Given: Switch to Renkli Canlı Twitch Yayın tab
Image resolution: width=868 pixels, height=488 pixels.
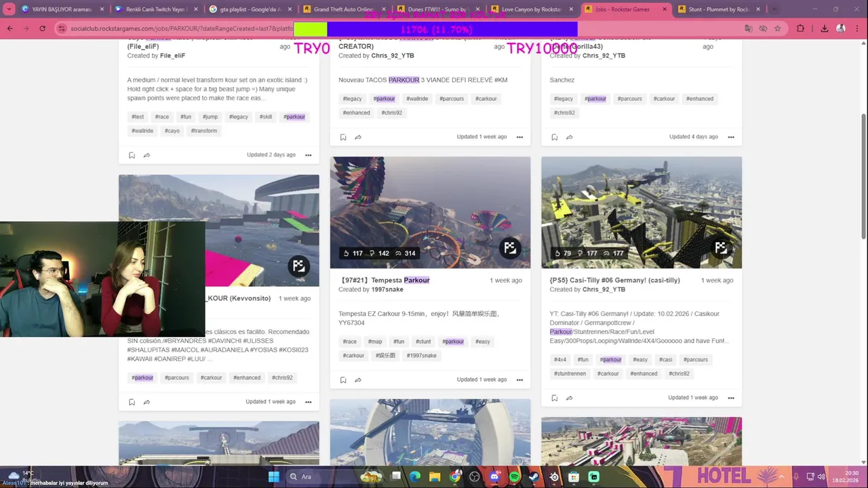Looking at the screenshot, I should pyautogui.click(x=155, y=9).
